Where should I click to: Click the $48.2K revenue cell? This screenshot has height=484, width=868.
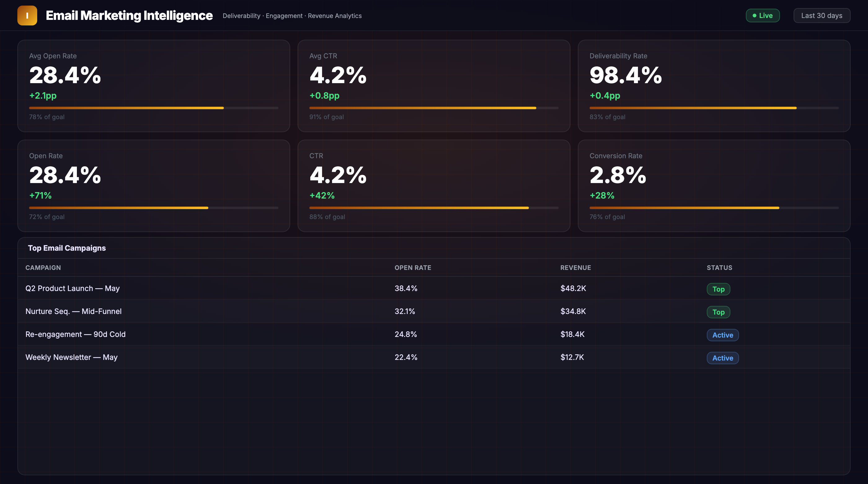coord(573,288)
